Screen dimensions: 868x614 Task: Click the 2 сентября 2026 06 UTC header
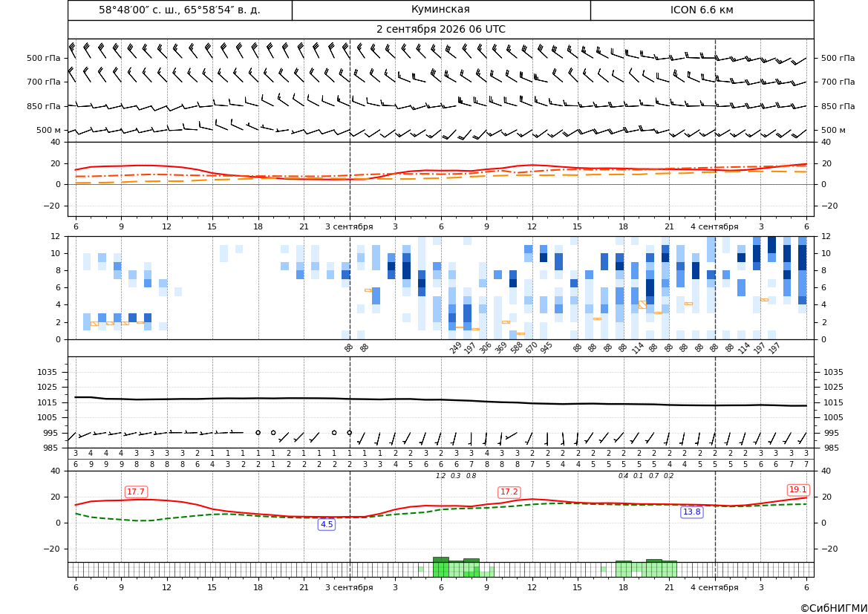pos(440,30)
